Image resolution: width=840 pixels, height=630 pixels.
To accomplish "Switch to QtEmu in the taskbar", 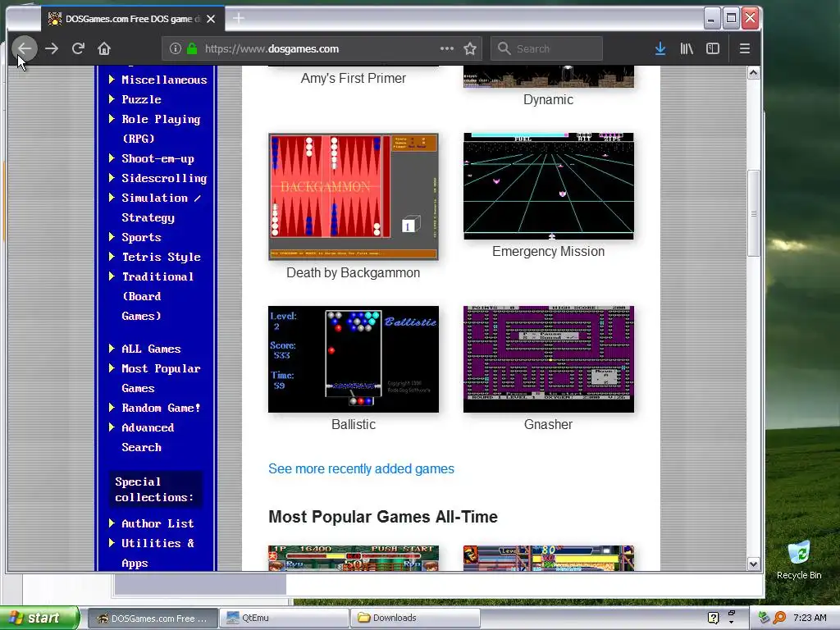I will pyautogui.click(x=284, y=618).
